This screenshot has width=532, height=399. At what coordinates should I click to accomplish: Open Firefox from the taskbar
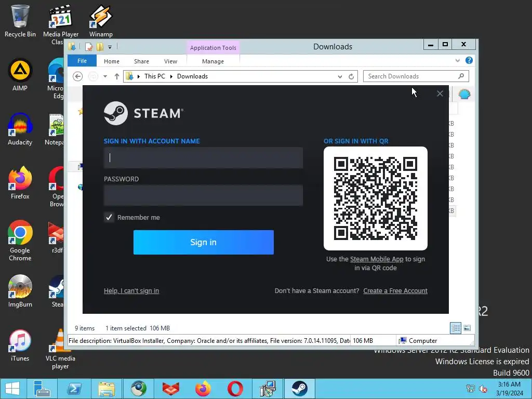click(x=203, y=389)
